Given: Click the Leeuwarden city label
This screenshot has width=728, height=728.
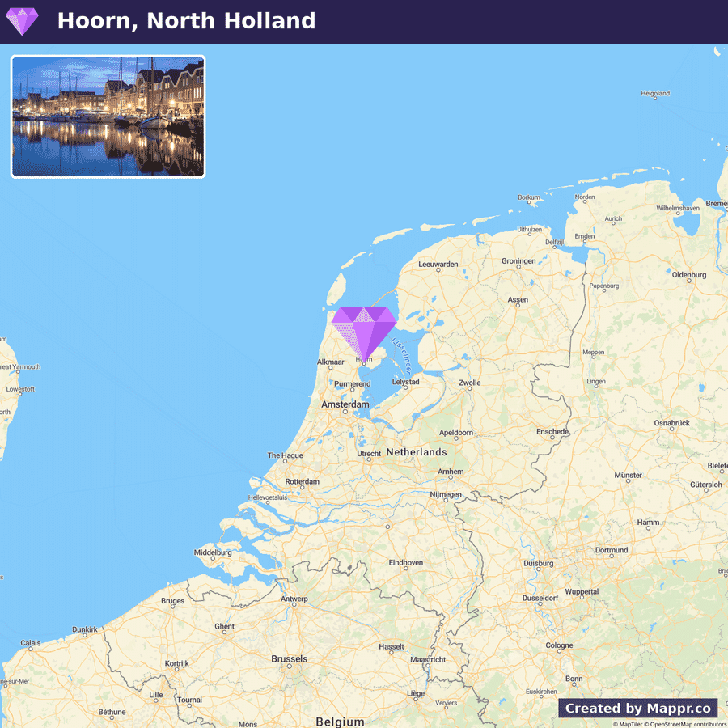Looking at the screenshot, I should [x=438, y=265].
